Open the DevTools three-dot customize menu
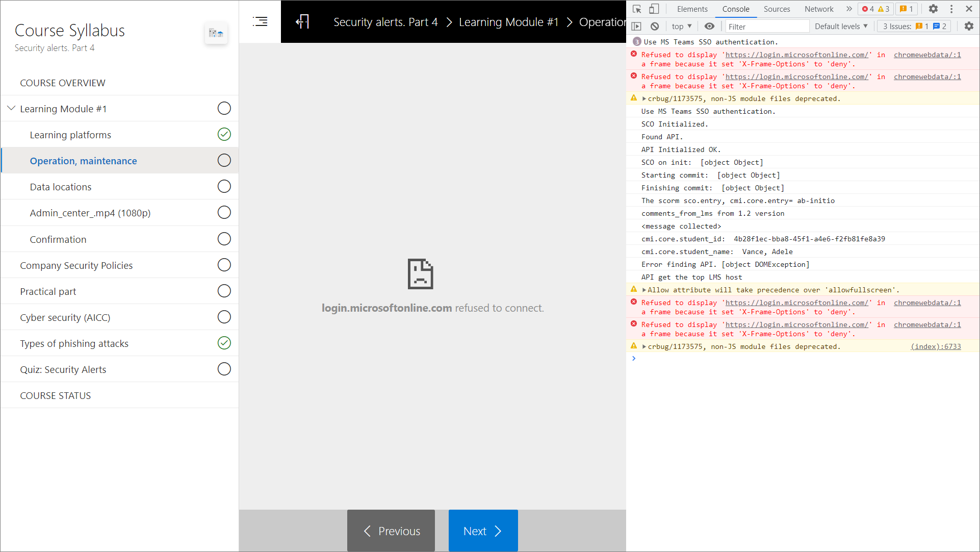The width and height of the screenshot is (980, 552). click(x=951, y=9)
